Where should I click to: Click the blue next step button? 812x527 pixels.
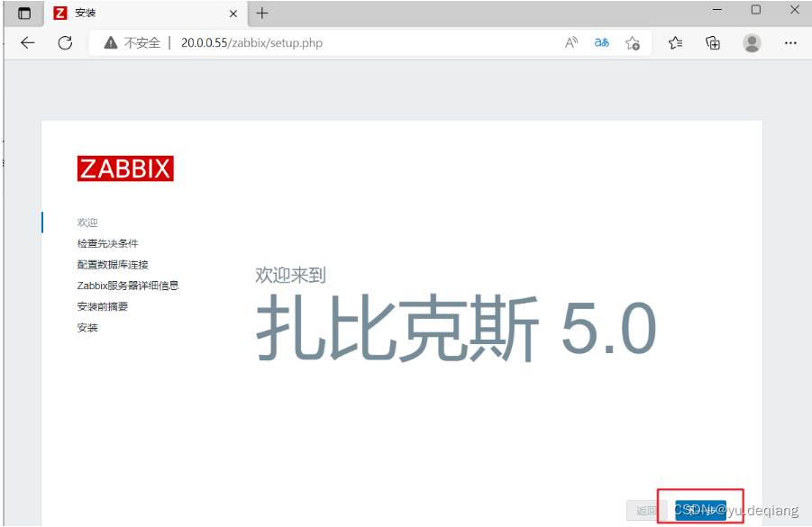pyautogui.click(x=700, y=511)
